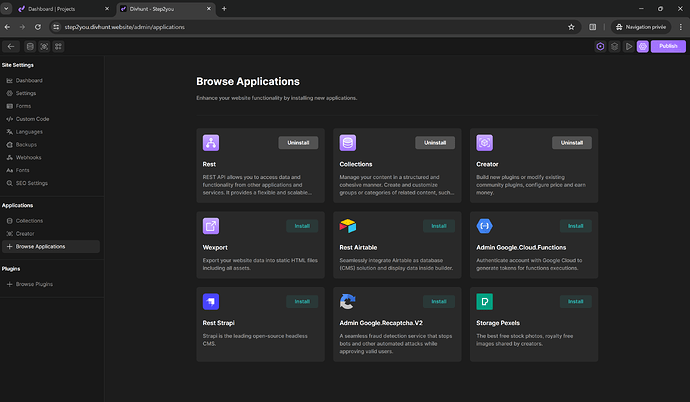Install the Storage Pexels application

pyautogui.click(x=576, y=301)
